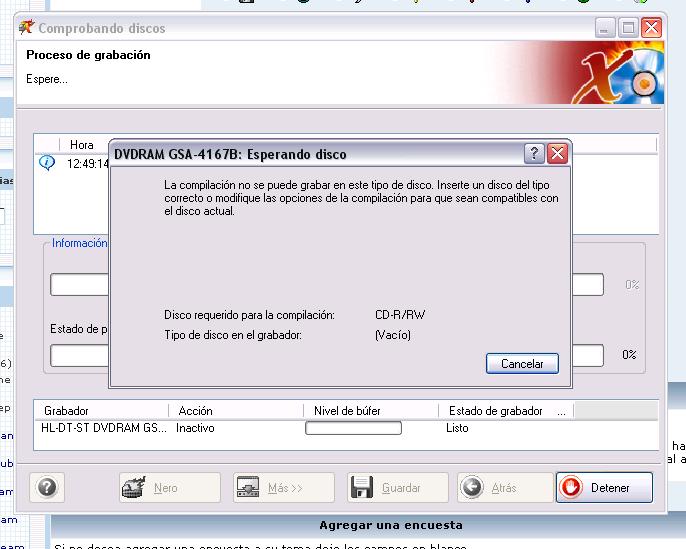Screen dimensions: 686x549
Task: Click the upper 0% progress bar
Action: point(588,285)
